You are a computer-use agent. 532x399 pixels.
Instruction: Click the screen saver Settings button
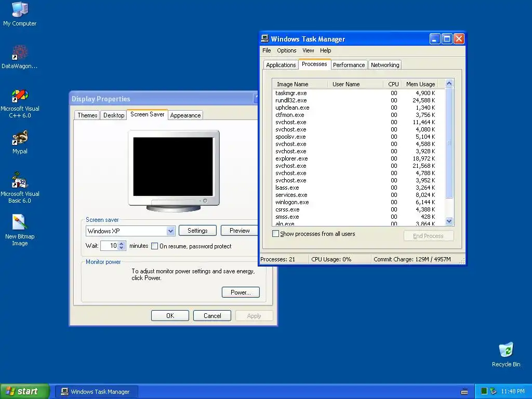pyautogui.click(x=197, y=231)
